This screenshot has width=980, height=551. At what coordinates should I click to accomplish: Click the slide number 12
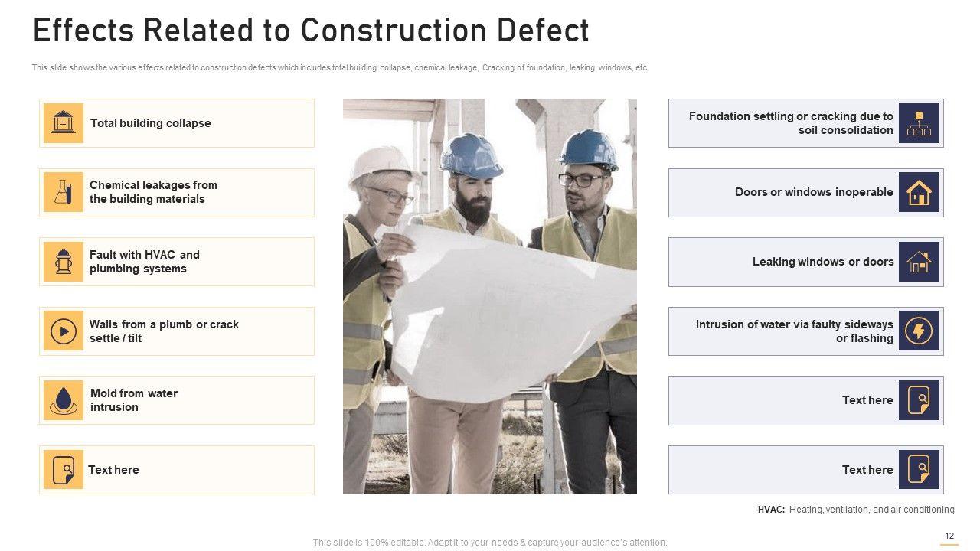[949, 536]
